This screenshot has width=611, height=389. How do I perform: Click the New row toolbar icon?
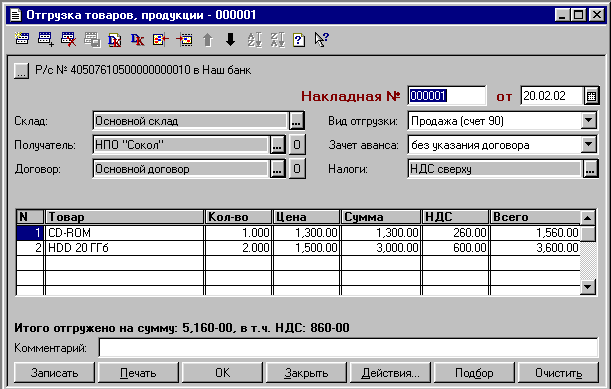(22, 39)
